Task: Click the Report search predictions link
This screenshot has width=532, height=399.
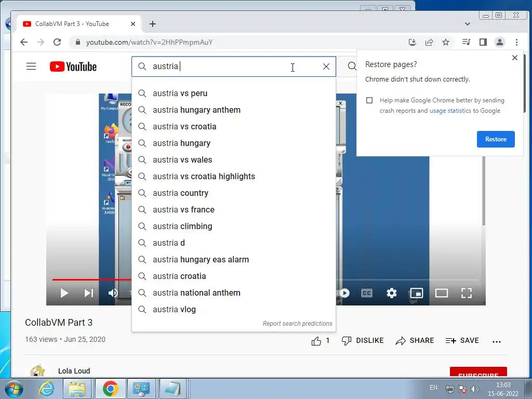Action: tap(297, 323)
